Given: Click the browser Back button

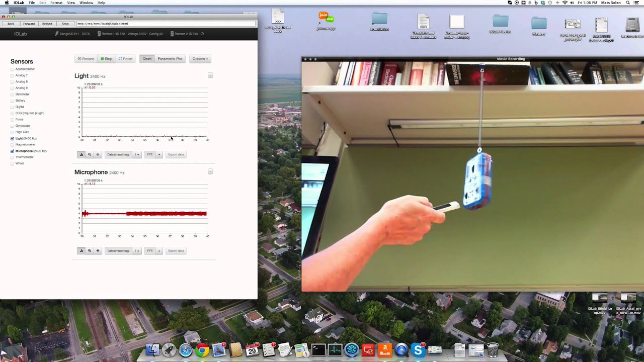Looking at the screenshot, I should 11,24.
